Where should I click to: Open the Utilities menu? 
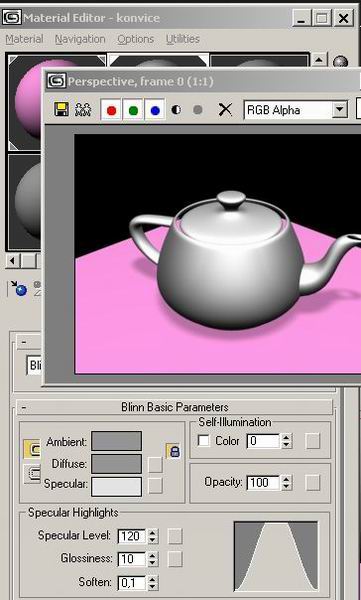coord(183,39)
